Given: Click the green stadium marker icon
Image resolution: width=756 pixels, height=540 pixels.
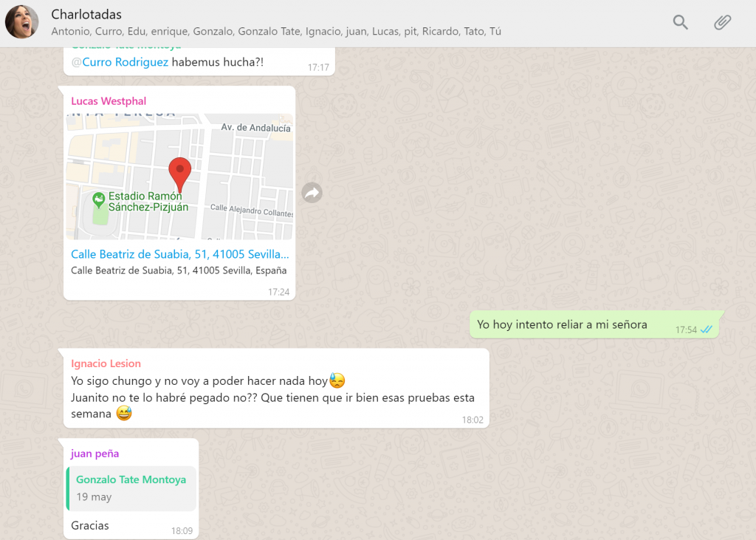Looking at the screenshot, I should (97, 199).
